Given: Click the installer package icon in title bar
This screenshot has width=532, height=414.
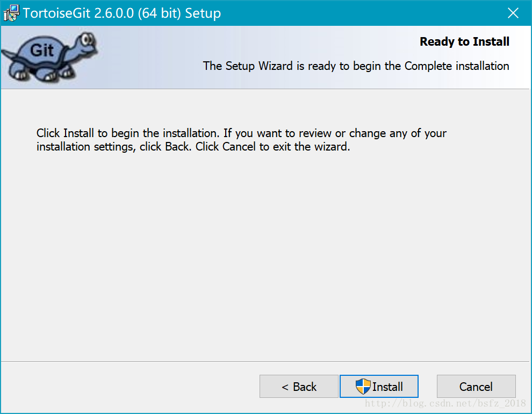Looking at the screenshot, I should click(11, 13).
